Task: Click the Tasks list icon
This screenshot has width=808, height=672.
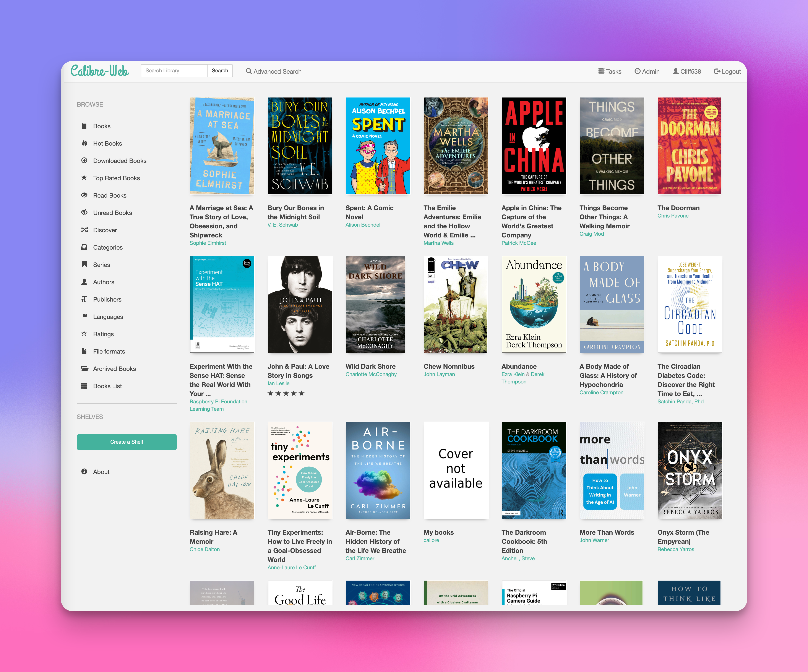Action: click(x=601, y=71)
